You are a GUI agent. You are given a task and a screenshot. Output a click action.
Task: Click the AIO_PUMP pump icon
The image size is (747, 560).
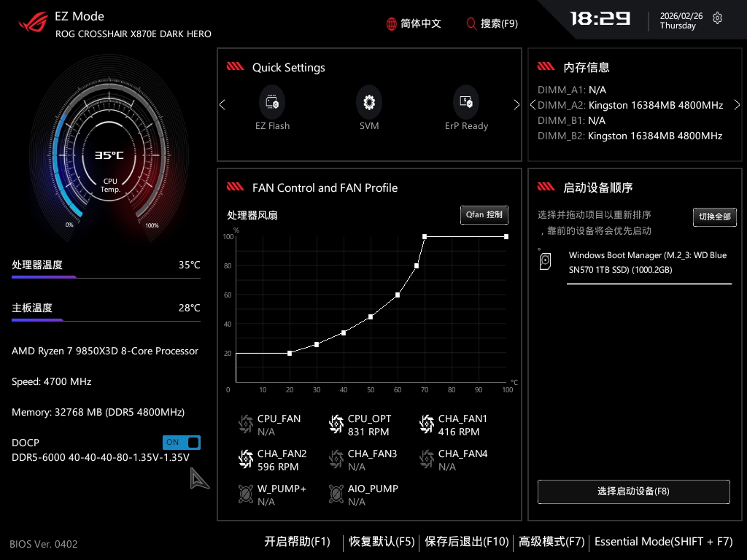(336, 494)
